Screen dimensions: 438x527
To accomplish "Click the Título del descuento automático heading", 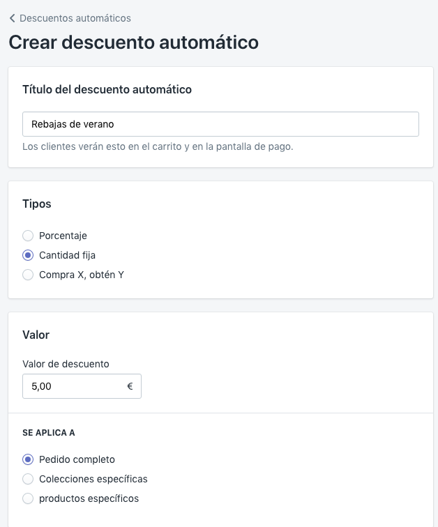I will tap(107, 89).
